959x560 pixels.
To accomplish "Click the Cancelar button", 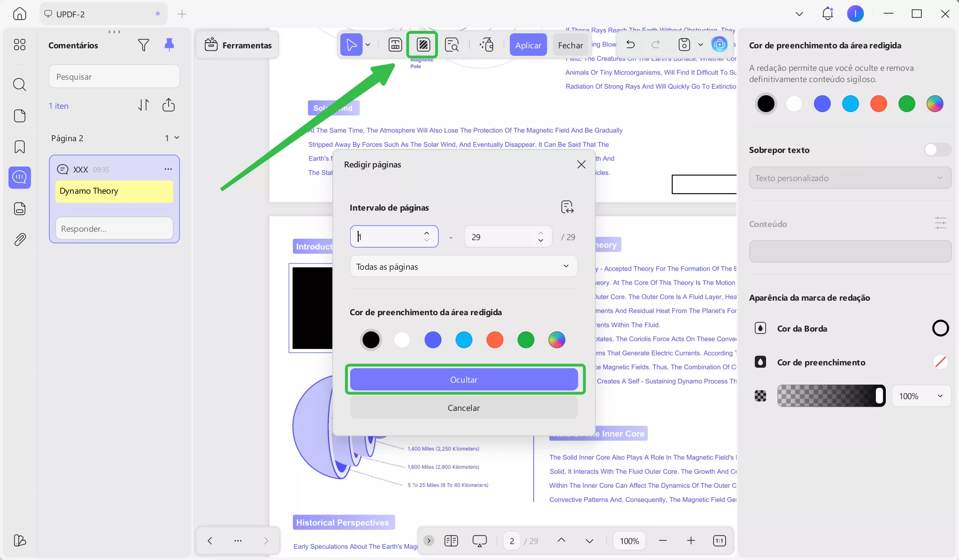I will [463, 408].
